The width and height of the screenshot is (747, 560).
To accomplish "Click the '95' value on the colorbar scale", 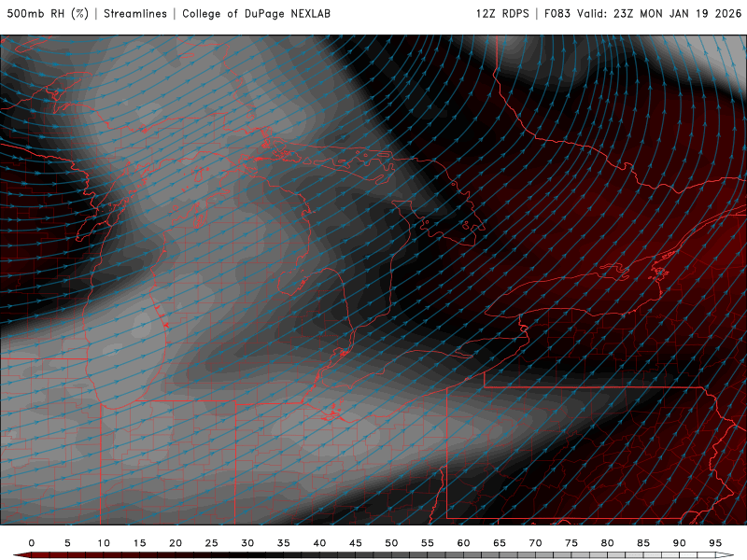I will pyautogui.click(x=715, y=543).
